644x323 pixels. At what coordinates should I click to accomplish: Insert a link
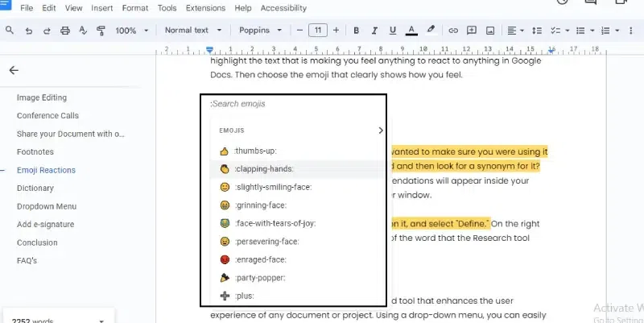[453, 31]
